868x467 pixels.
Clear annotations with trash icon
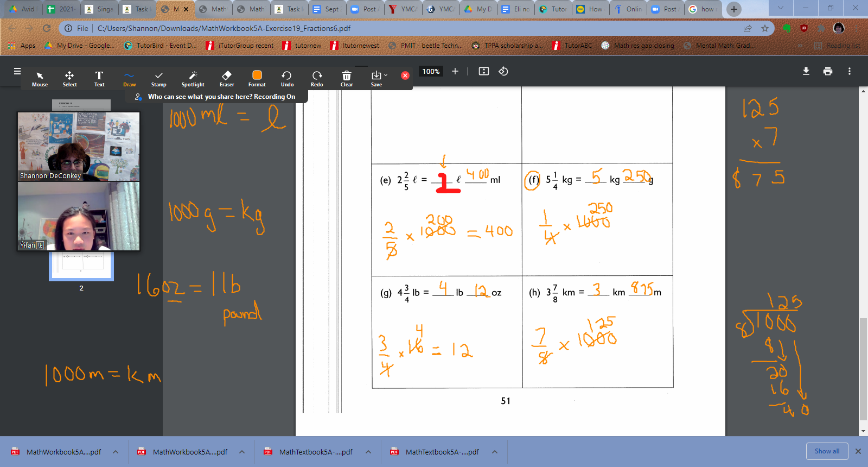tap(347, 79)
